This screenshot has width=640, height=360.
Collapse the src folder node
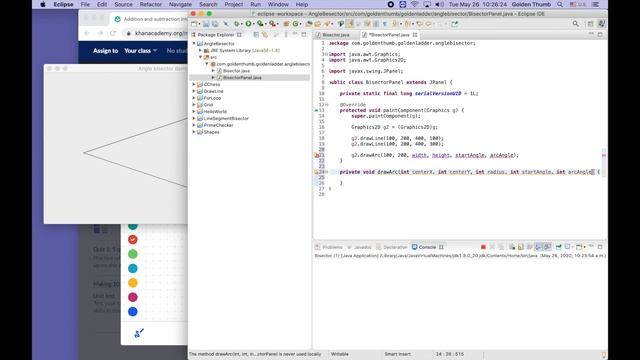(200, 57)
